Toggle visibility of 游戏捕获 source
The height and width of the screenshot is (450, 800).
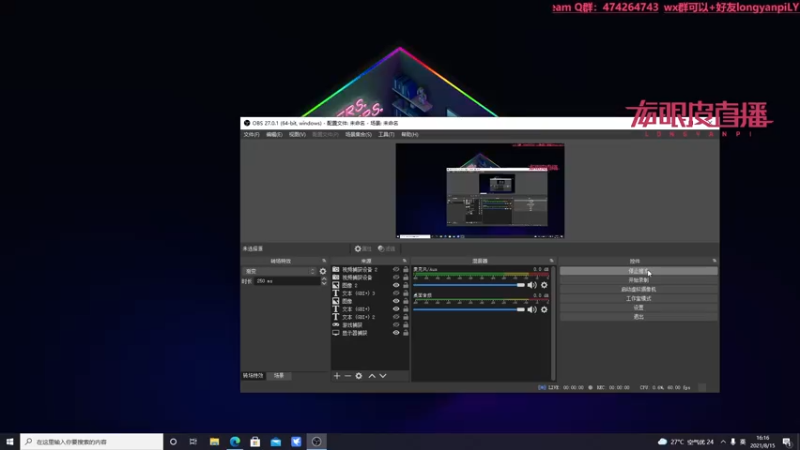(x=396, y=325)
